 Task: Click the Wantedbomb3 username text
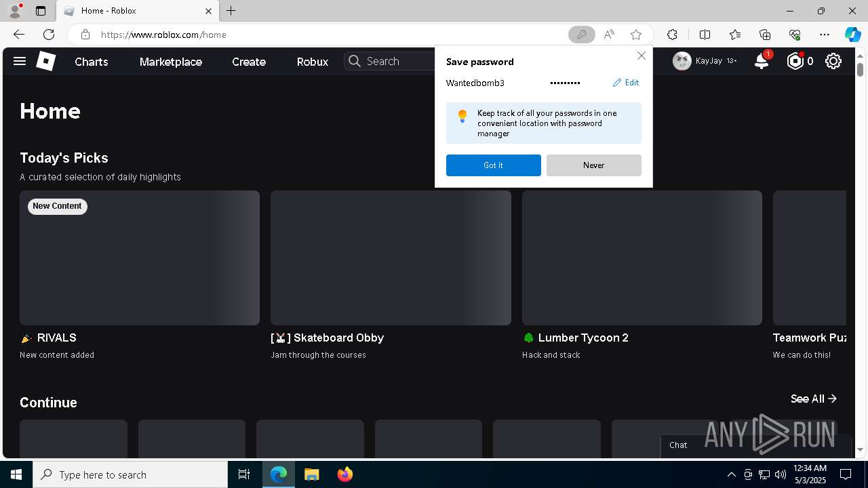click(475, 83)
